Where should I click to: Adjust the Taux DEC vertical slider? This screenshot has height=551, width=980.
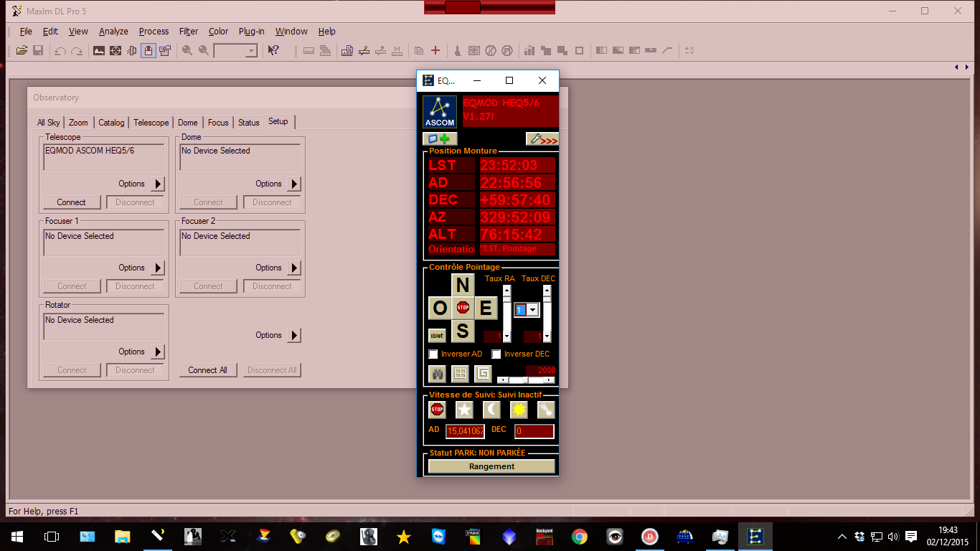click(x=547, y=314)
